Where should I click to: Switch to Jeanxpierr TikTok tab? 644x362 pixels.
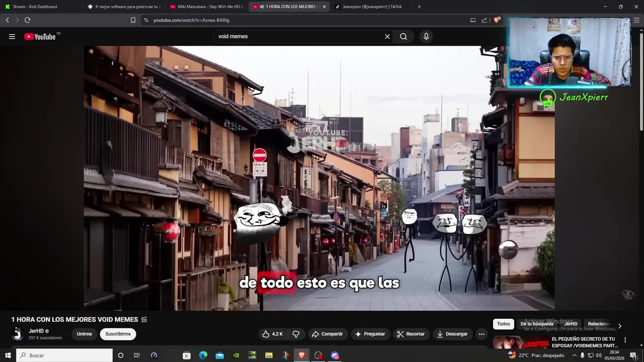pyautogui.click(x=372, y=7)
